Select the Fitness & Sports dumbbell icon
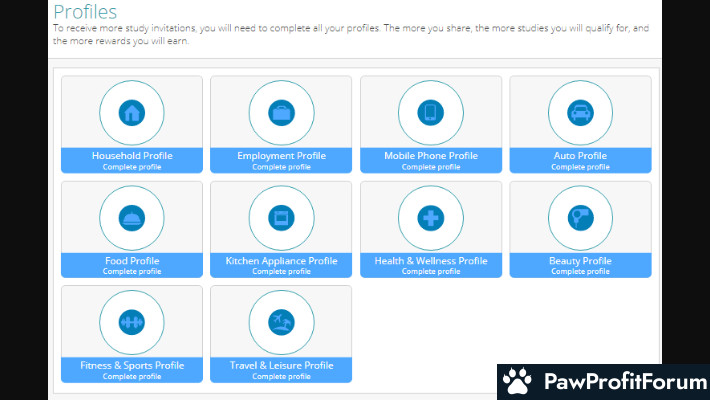Viewport: 710px width, 400px height. (x=132, y=322)
